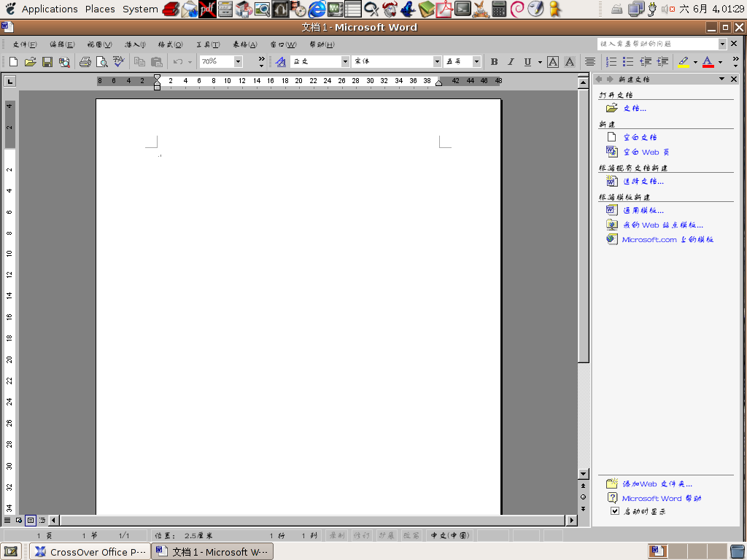
Task: Show more Standard toolbar options next to zoom
Action: coord(261,61)
